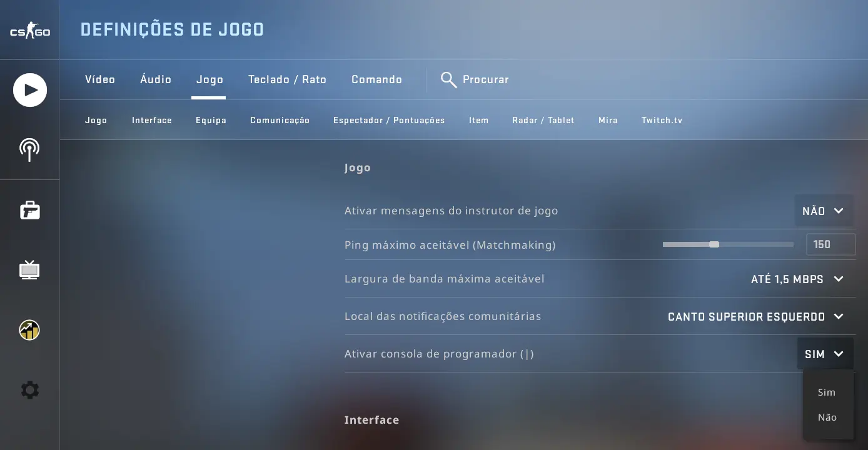Switch to the Vídeo tab
868x450 pixels.
100,79
